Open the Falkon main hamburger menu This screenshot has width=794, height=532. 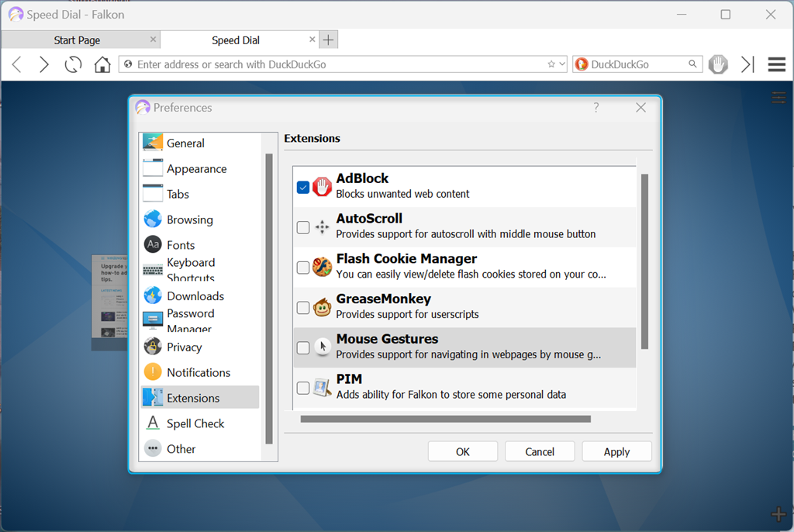pos(776,64)
